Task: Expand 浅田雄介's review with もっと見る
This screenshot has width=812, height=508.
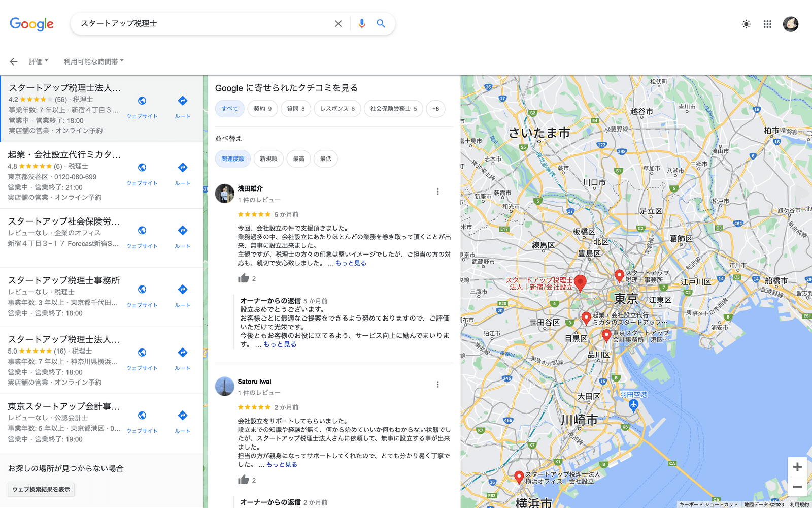Action: click(x=351, y=263)
